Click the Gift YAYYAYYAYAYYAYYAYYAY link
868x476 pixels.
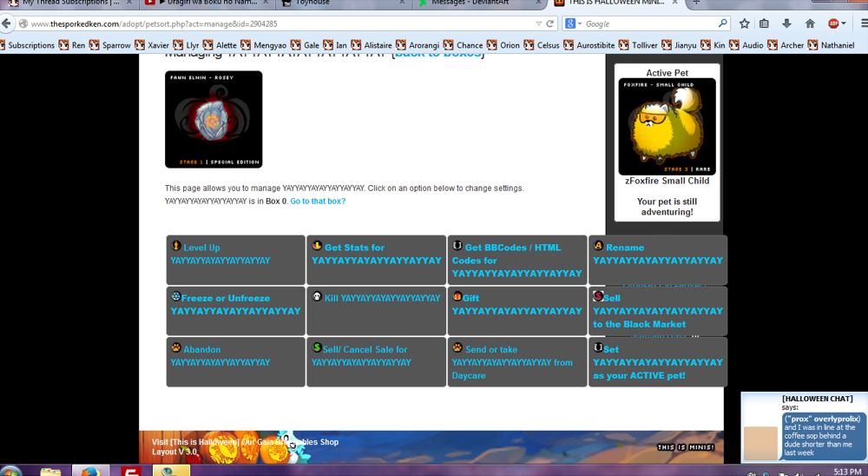tap(517, 305)
